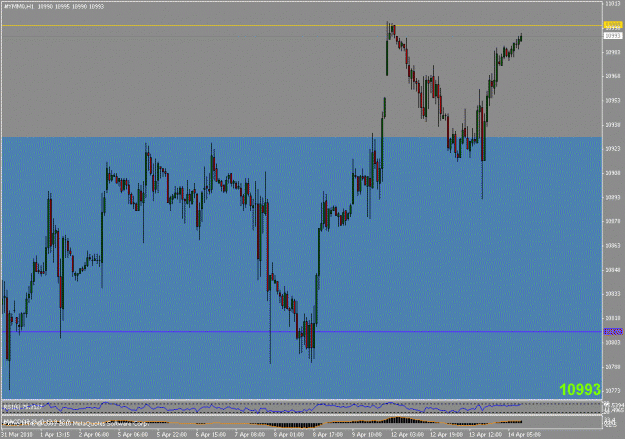625x439 pixels.
Task: Click the 31 Mar 2010 date label
Action: (18, 434)
